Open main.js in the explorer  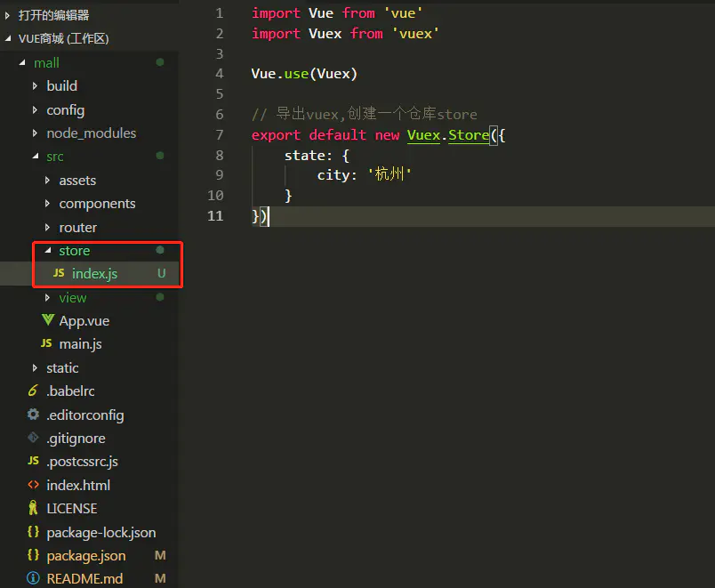pos(80,344)
